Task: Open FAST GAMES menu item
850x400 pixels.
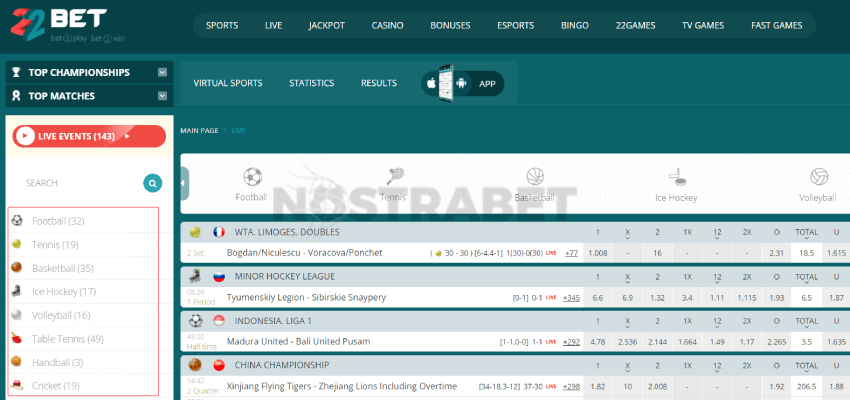Action: pos(777,25)
